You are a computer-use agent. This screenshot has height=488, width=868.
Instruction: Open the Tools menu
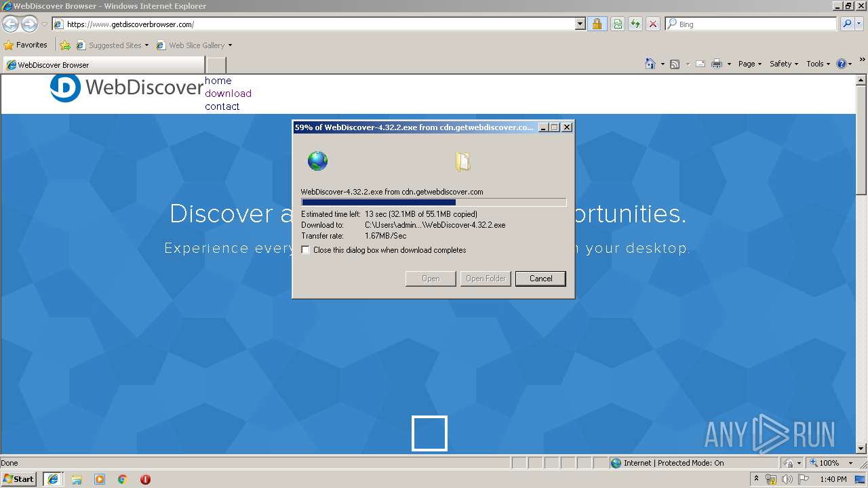[x=818, y=64]
